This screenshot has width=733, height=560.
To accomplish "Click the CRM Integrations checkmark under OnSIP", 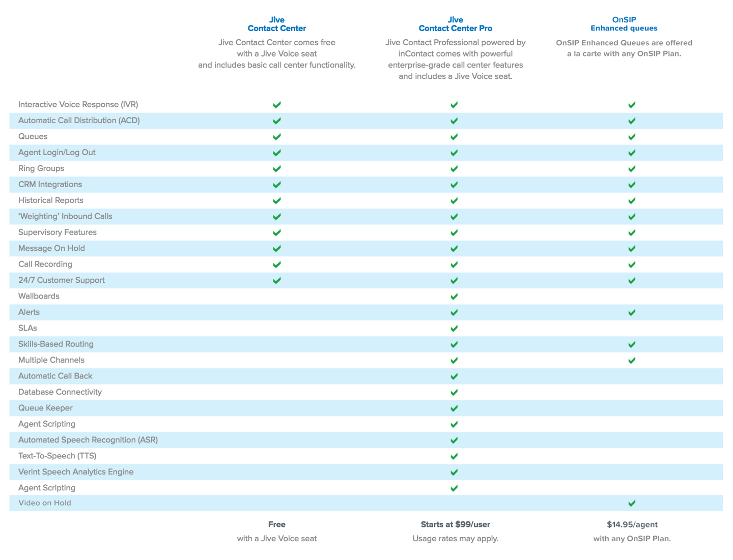I will [632, 185].
